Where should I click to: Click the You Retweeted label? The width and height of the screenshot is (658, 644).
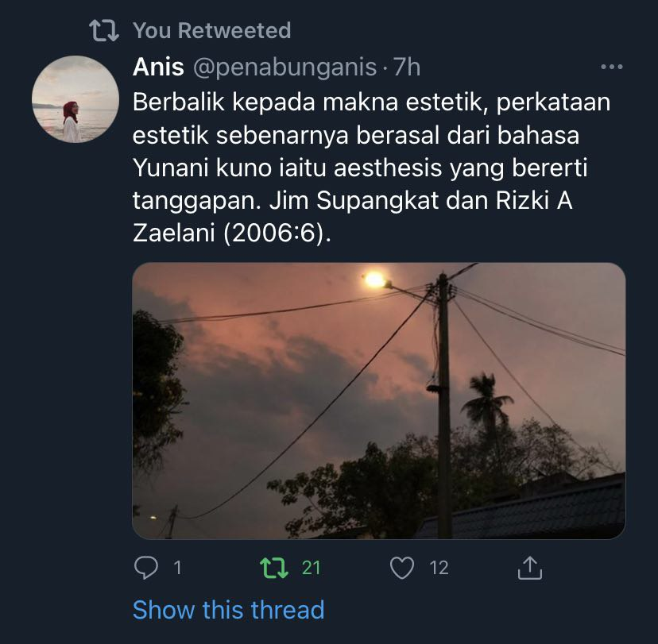(212, 31)
